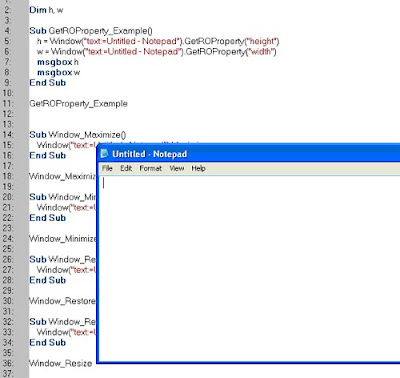
Task: Click 'End Sub' on line 9
Action: pos(47,83)
